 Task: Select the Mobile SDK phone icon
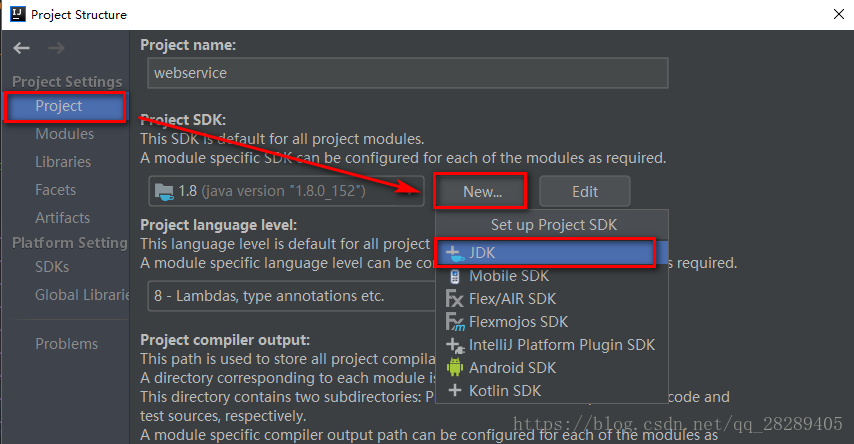pos(454,276)
